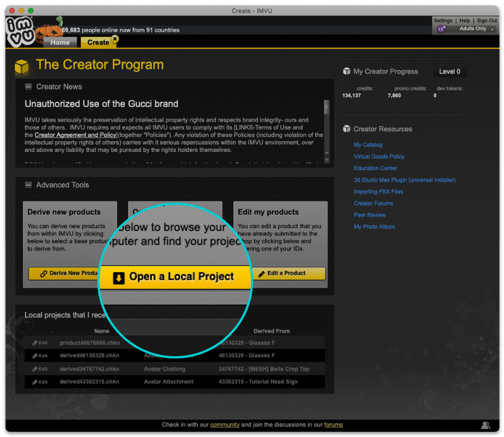
Task: Click the Level 0 badge
Action: click(450, 71)
